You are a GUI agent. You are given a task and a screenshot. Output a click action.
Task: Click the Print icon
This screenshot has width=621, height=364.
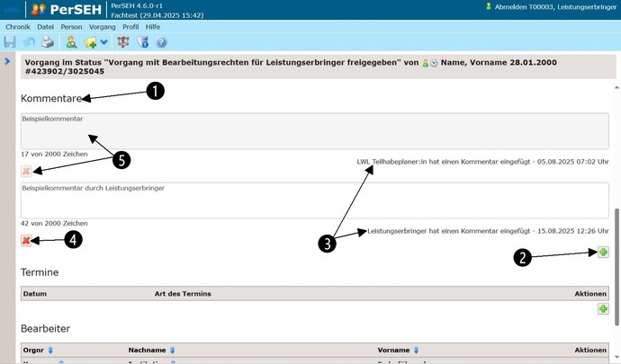point(48,42)
